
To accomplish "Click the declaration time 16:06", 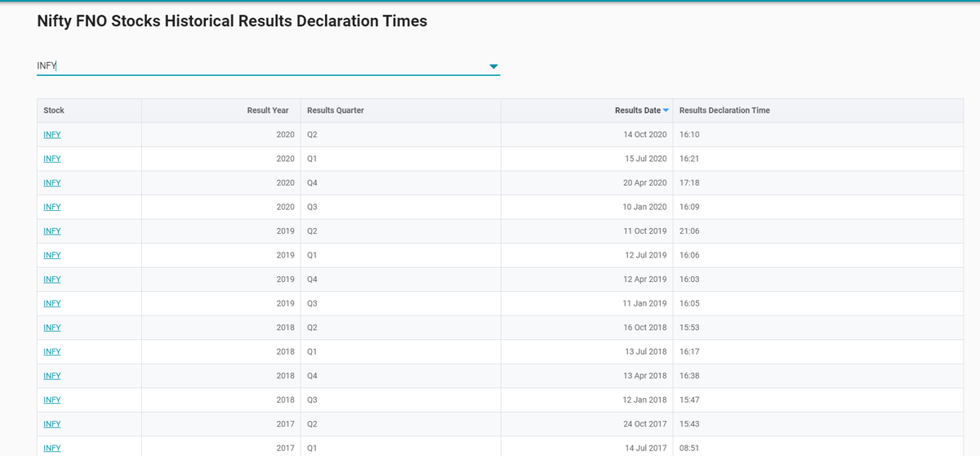I will point(689,255).
